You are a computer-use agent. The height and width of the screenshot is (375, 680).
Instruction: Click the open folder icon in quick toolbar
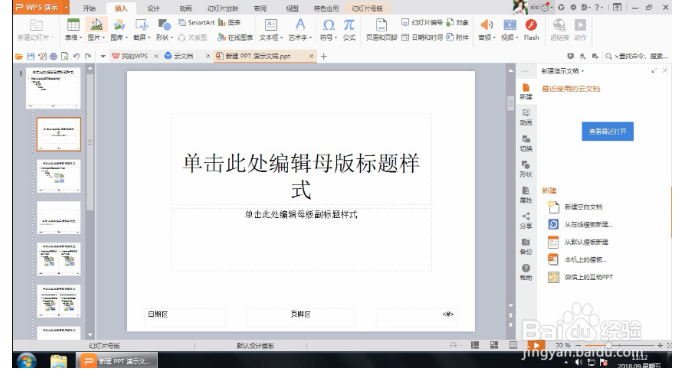[x=19, y=56]
